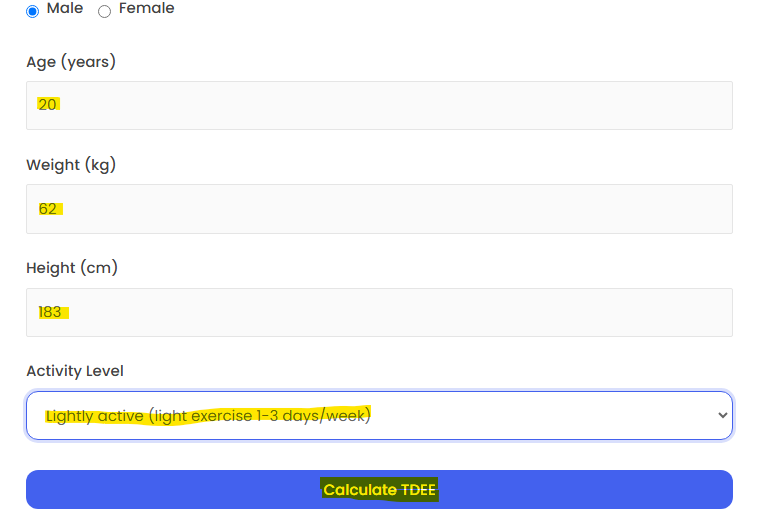Focus the Age (years) input field
Image resolution: width=758 pixels, height=513 pixels.
coord(379,105)
